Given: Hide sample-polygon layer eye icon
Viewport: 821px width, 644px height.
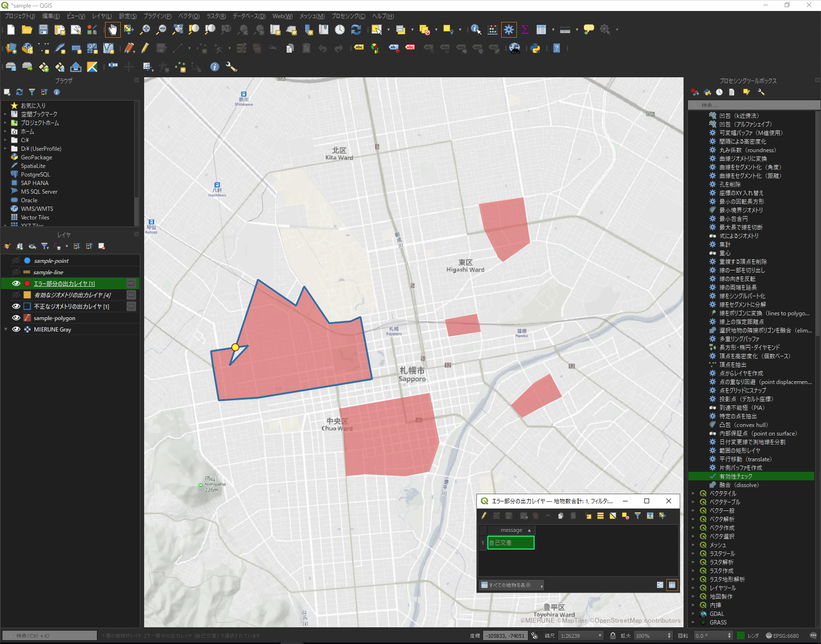Looking at the screenshot, I should [16, 318].
